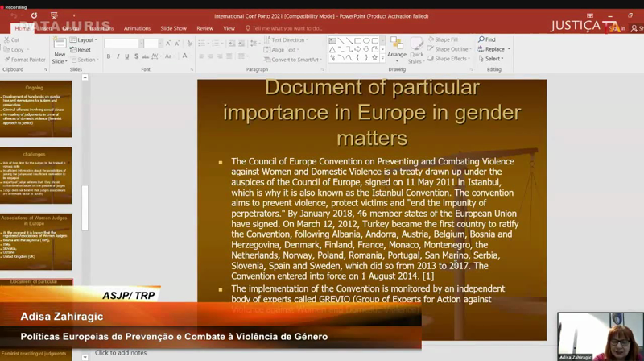Click the Increase Font Size icon
644x361 pixels.
click(x=168, y=44)
